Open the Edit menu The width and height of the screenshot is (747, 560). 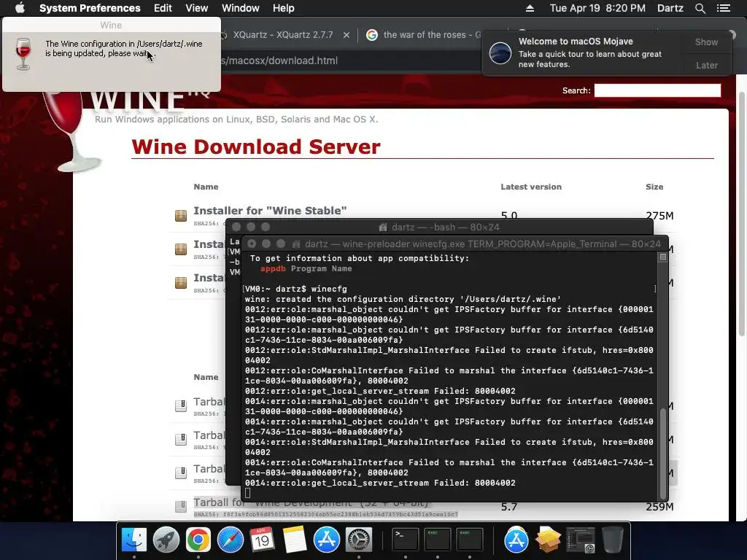[163, 8]
